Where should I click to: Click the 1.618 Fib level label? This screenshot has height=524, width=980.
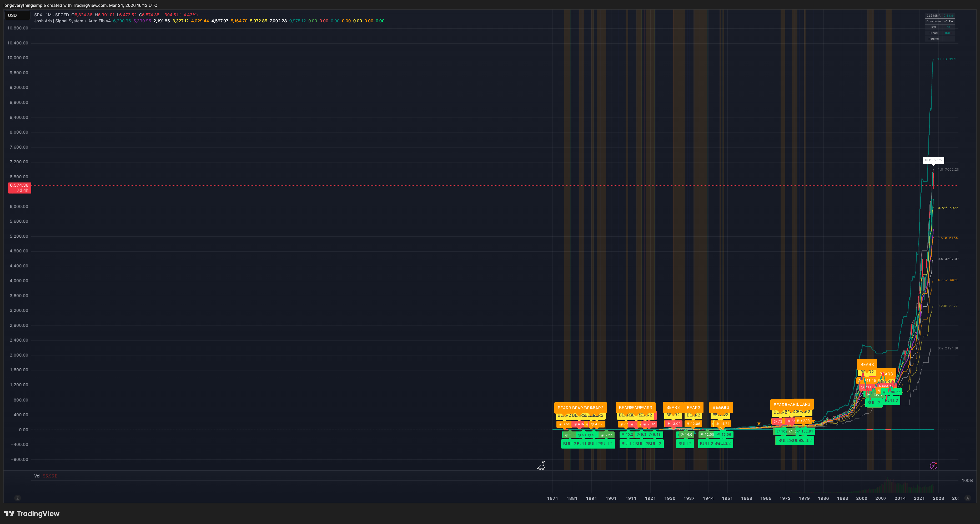point(947,59)
